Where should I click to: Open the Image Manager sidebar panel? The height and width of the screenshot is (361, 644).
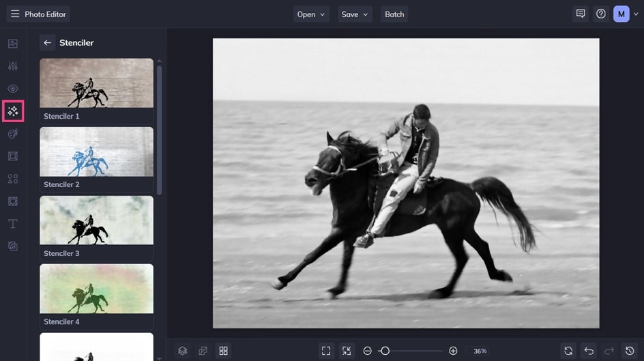(13, 44)
